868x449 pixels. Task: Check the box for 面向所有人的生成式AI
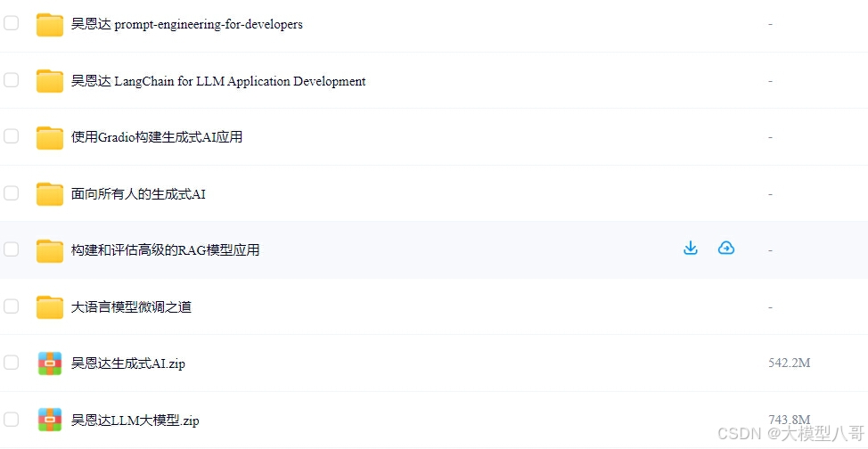click(11, 193)
